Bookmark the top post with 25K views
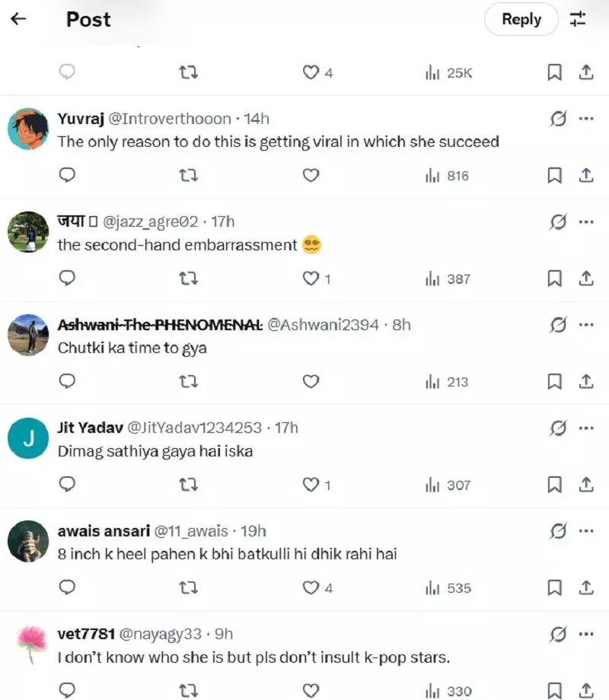Screen dimensions: 609x700 [555, 73]
